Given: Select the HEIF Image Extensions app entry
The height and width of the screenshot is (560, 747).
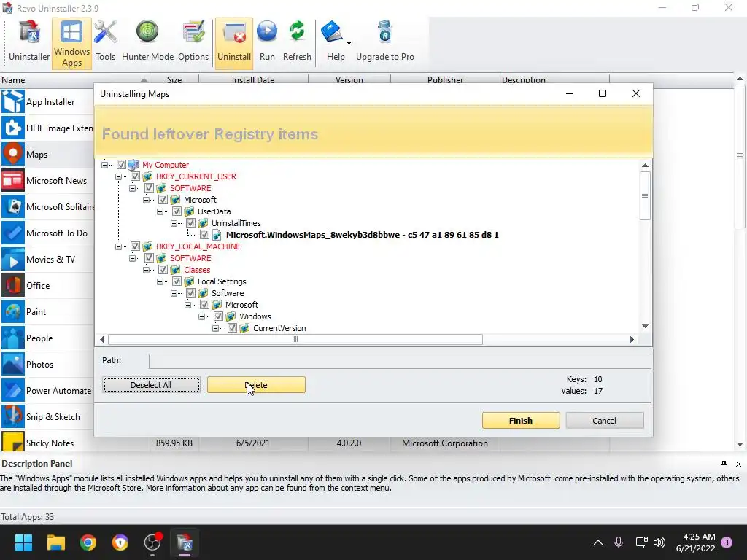Looking at the screenshot, I should tap(47, 128).
